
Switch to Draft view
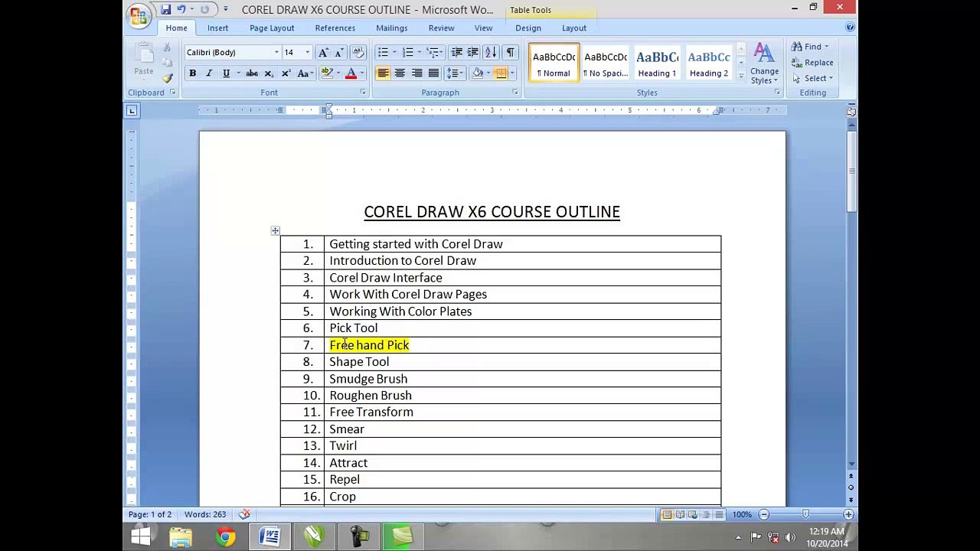pyautogui.click(x=719, y=515)
